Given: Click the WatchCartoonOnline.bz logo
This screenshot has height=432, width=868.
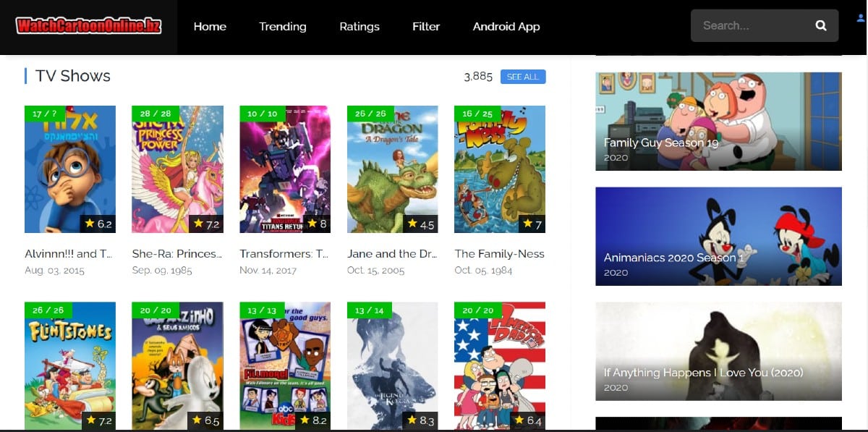Looking at the screenshot, I should 89,27.
